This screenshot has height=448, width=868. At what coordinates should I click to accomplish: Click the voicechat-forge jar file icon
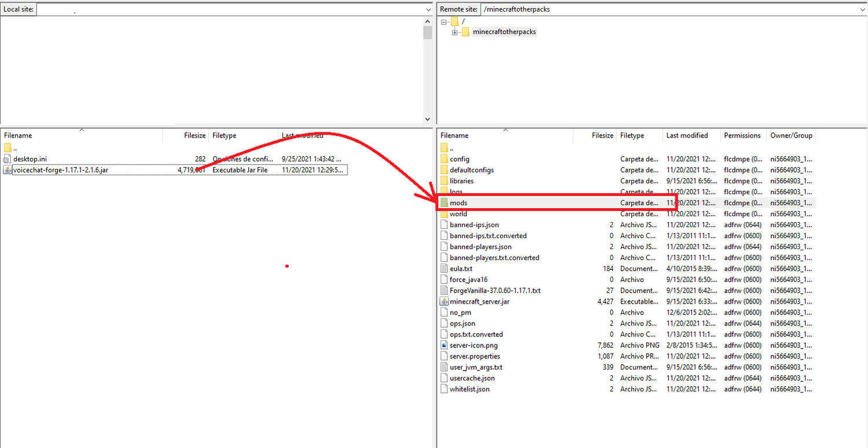[8, 170]
